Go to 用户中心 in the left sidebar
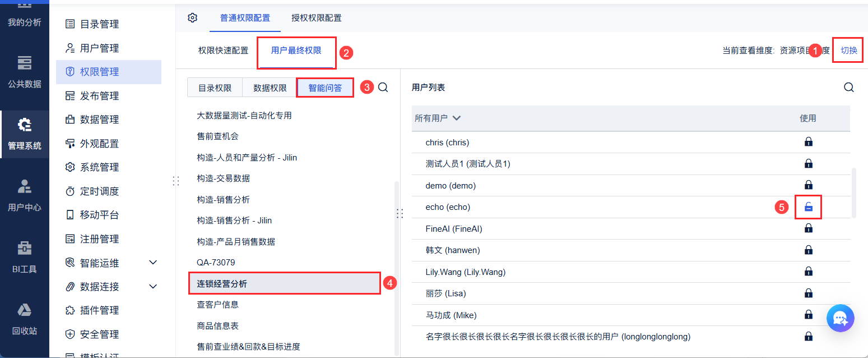Image resolution: width=868 pixels, height=358 pixels. [25, 195]
